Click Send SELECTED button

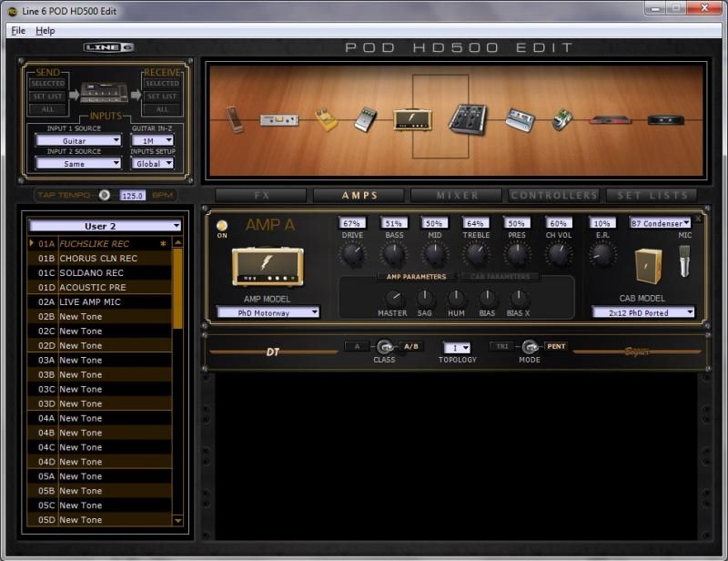(x=48, y=83)
